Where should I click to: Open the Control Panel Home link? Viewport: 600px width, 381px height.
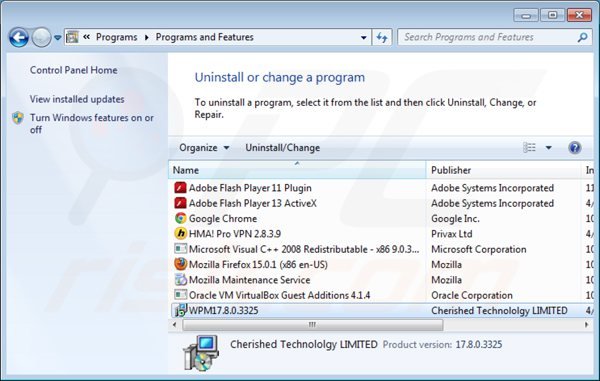click(x=73, y=70)
